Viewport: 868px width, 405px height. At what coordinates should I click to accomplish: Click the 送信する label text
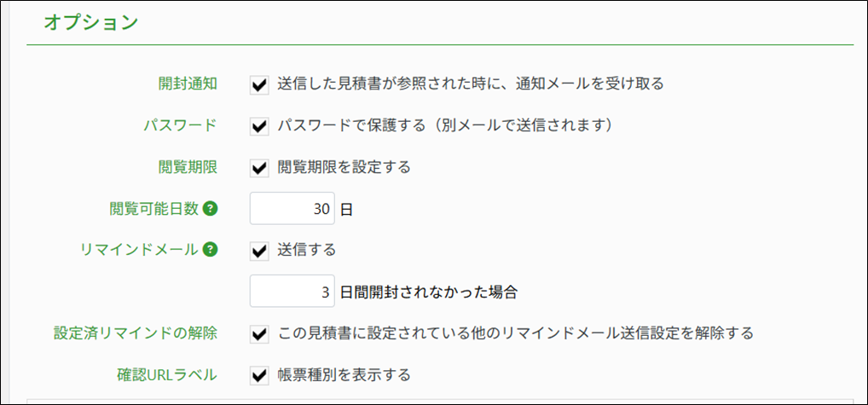[x=307, y=250]
